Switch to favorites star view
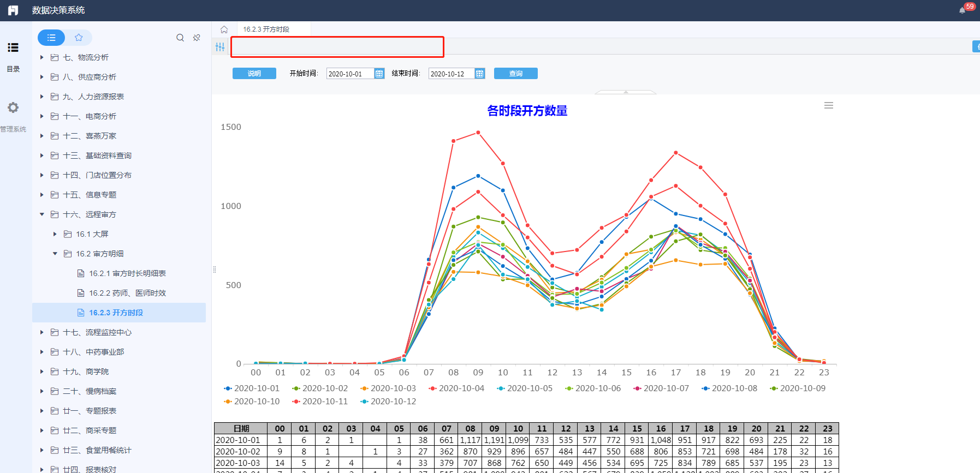980x473 pixels. point(79,38)
